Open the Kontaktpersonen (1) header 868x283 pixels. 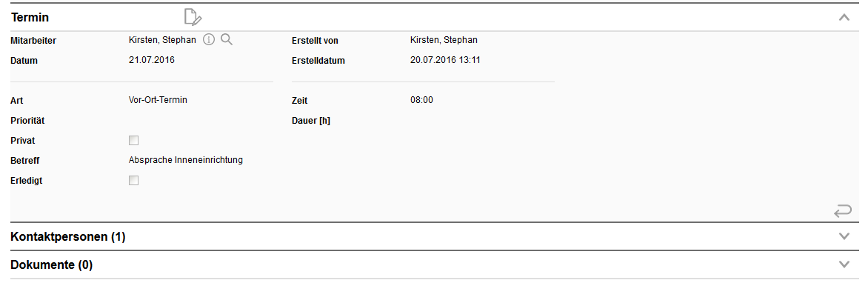tap(68, 237)
